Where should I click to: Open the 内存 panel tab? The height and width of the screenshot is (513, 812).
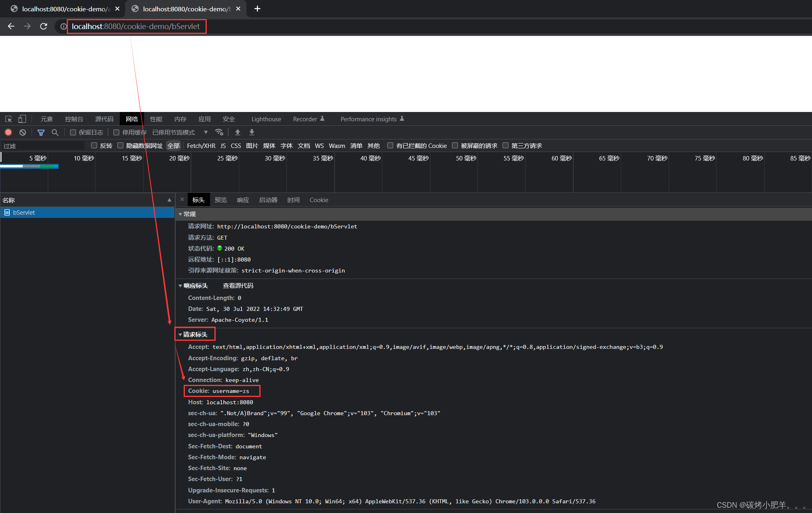point(180,119)
